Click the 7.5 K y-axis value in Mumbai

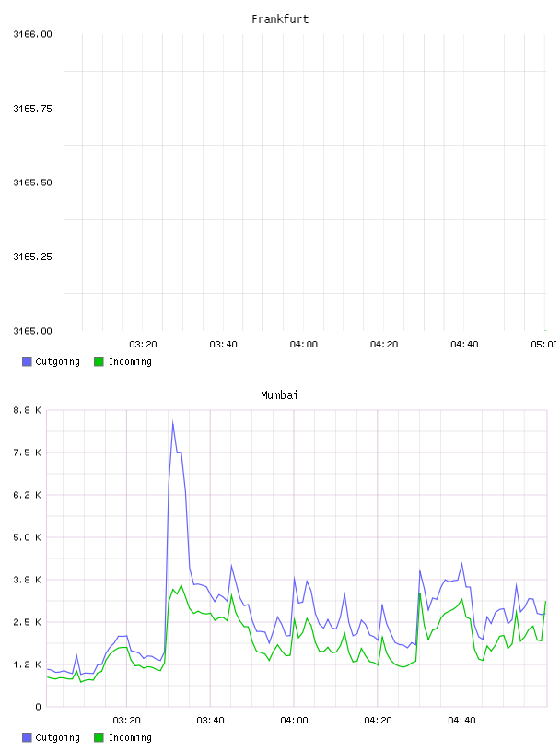tap(27, 452)
